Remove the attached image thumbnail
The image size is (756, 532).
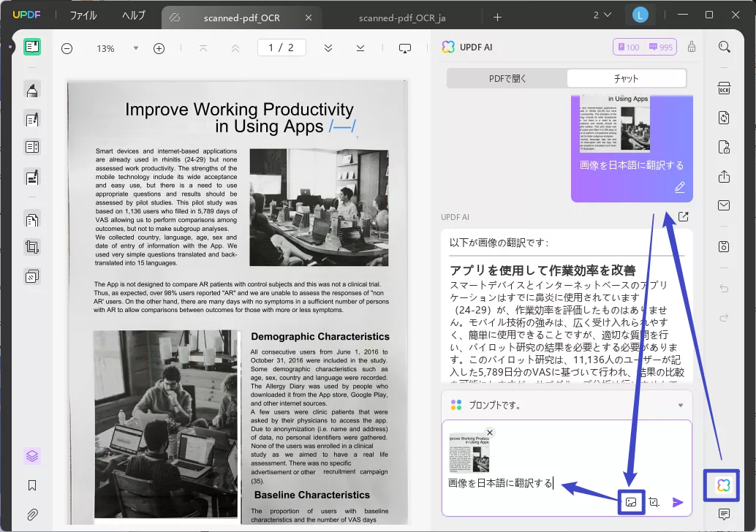coord(490,433)
